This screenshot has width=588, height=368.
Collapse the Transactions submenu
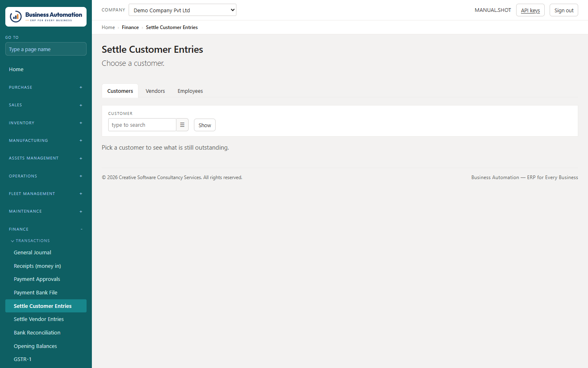click(x=31, y=241)
